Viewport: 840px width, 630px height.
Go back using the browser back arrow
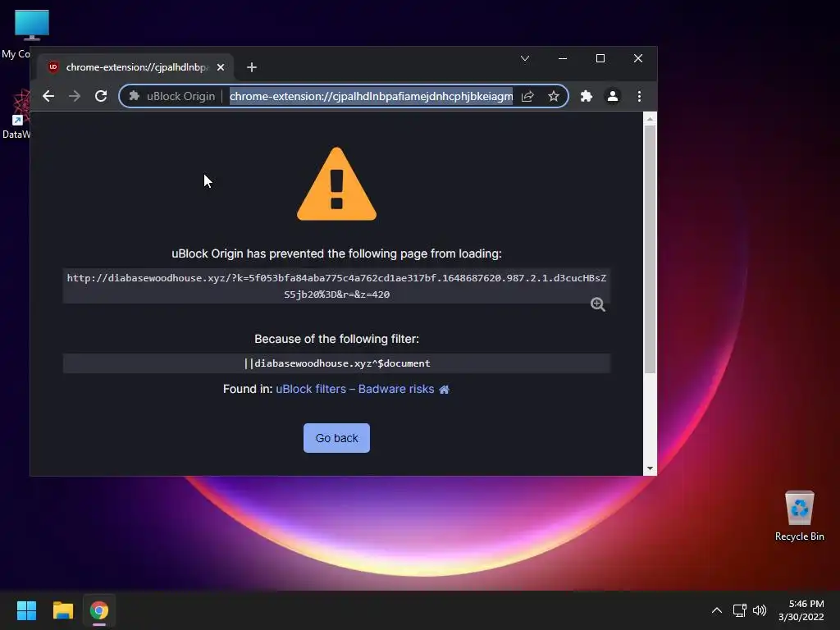click(48, 97)
